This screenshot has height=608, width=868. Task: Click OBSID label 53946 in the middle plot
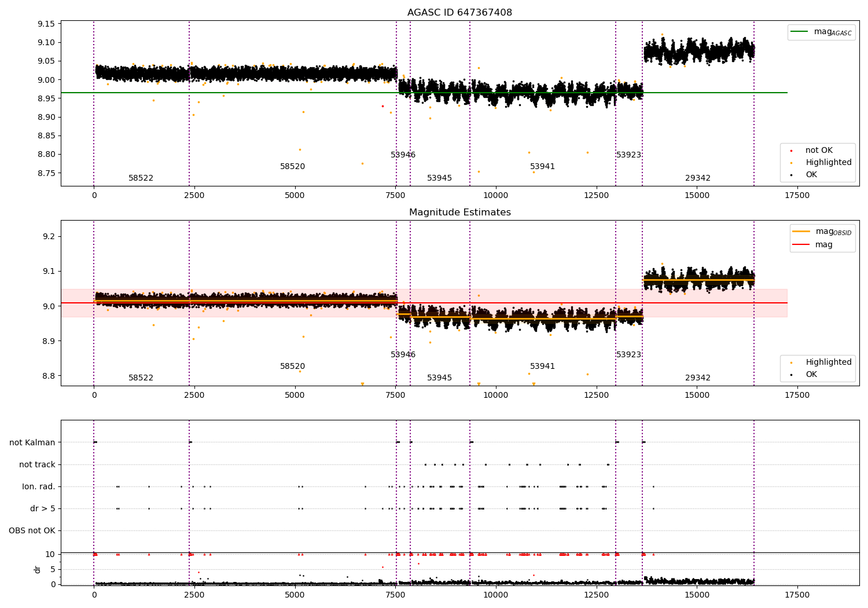403,355
